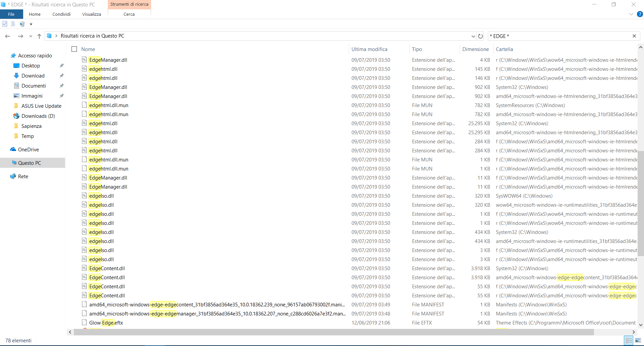Go up one folder level

tap(39, 36)
